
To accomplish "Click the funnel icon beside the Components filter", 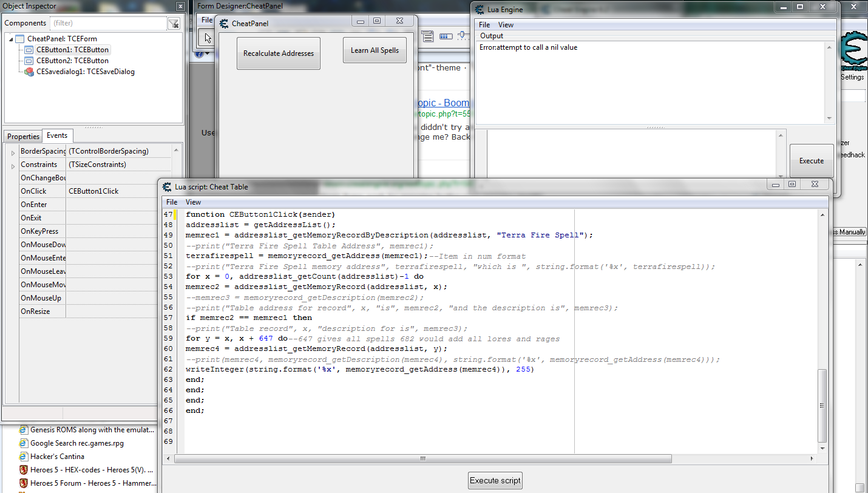I will tap(174, 23).
